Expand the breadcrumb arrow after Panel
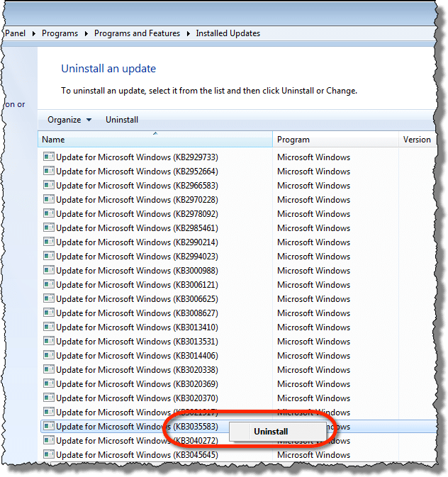Viewport: 448px width, 477px height. (34, 33)
